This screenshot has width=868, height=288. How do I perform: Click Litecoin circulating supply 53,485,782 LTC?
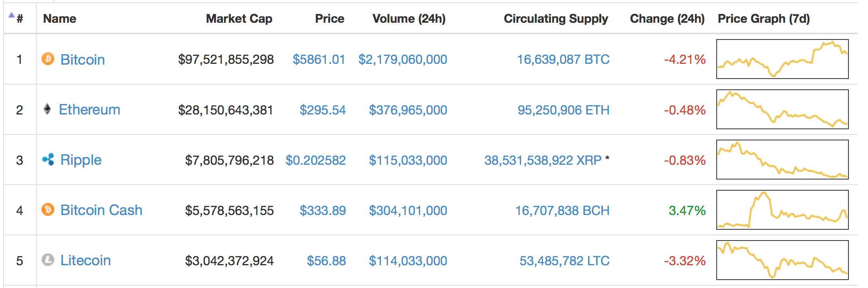[564, 261]
